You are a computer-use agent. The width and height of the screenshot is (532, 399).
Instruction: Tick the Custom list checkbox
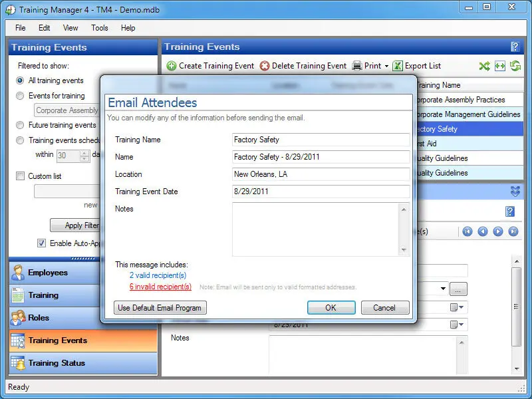coord(20,176)
